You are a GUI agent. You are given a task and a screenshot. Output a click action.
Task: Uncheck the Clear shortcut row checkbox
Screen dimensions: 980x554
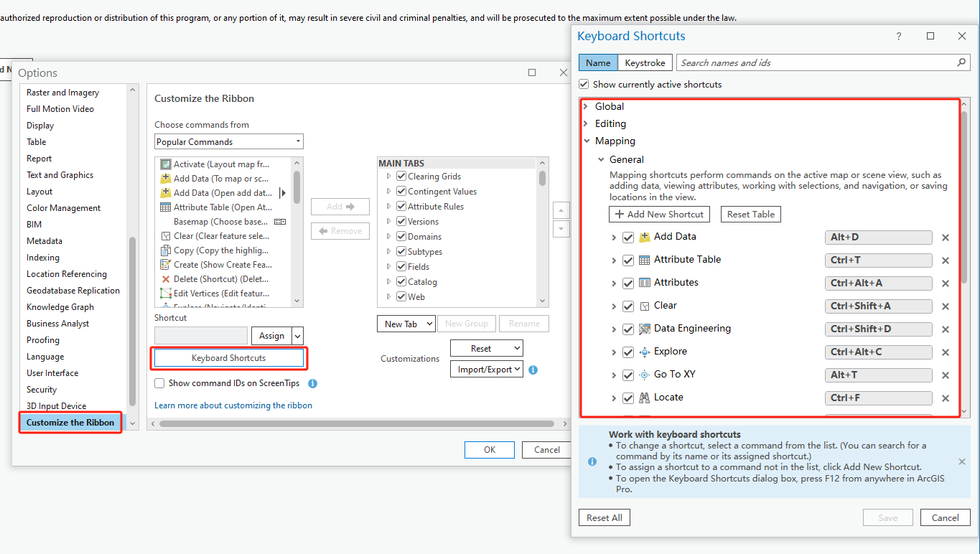(628, 306)
